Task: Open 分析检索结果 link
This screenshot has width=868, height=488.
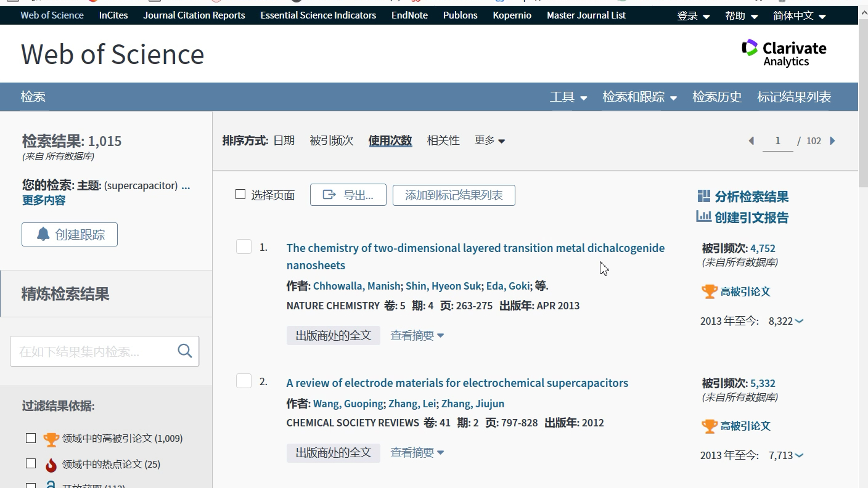Action: [x=751, y=197]
